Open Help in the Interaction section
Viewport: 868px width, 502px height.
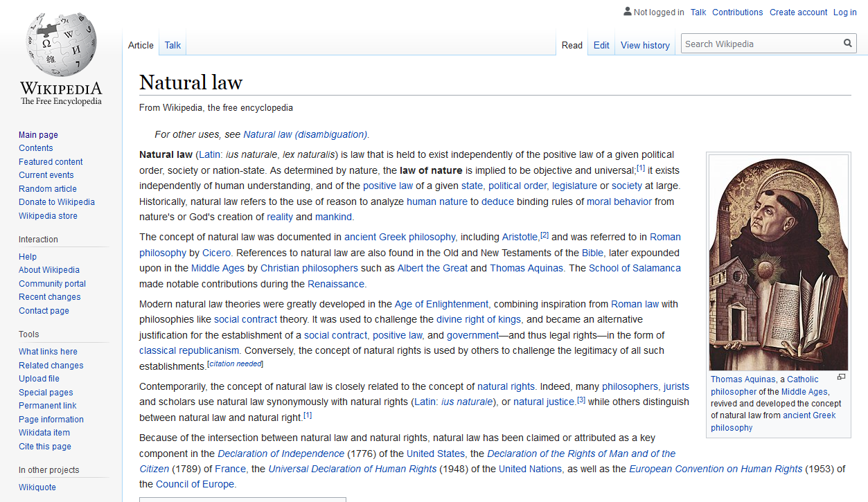[28, 257]
